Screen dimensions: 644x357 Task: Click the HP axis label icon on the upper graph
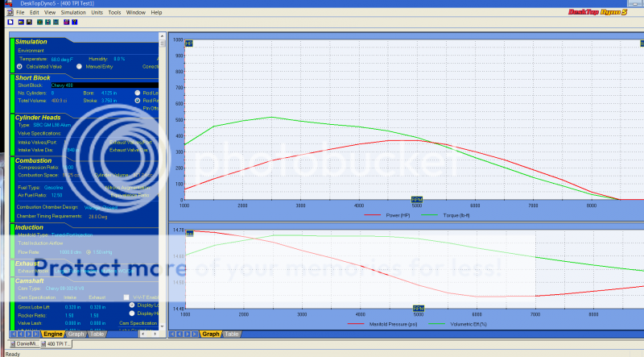coord(189,44)
